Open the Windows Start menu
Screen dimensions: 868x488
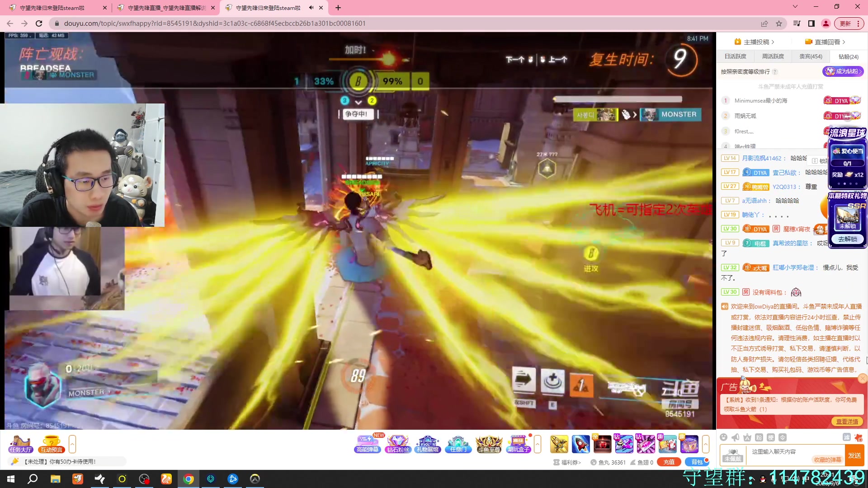(11, 479)
